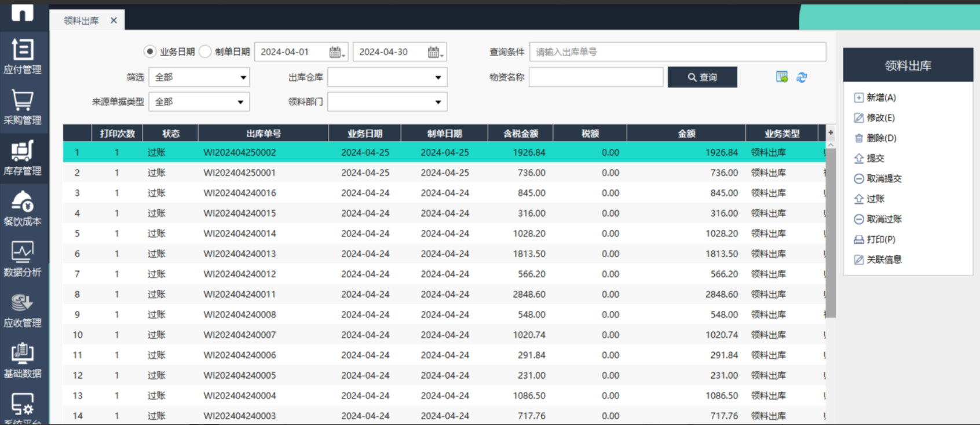Click the 查询 search button
The image size is (980, 425).
[702, 77]
